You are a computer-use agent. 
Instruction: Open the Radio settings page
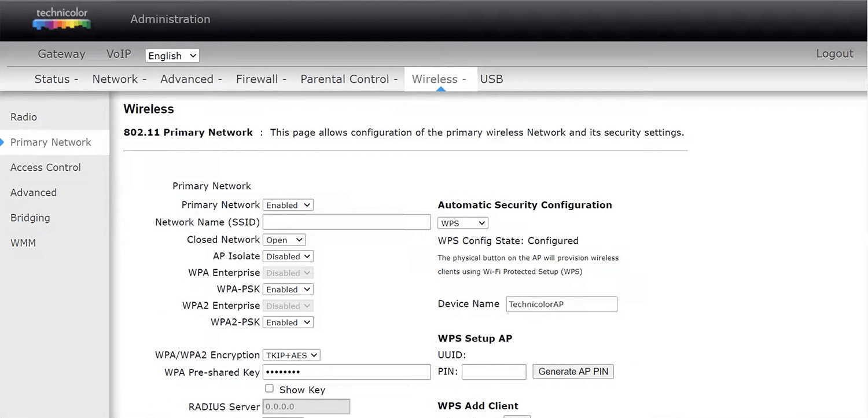tap(24, 117)
